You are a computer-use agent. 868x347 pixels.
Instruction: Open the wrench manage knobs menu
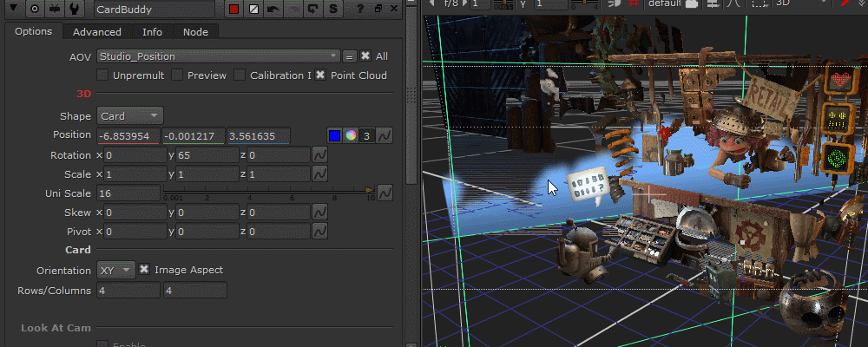[x=74, y=9]
